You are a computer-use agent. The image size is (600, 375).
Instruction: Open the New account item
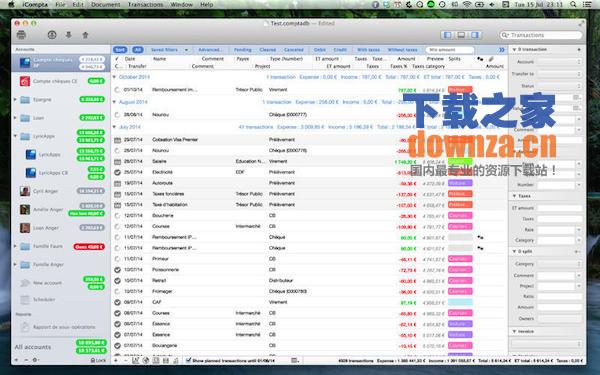[61, 283]
